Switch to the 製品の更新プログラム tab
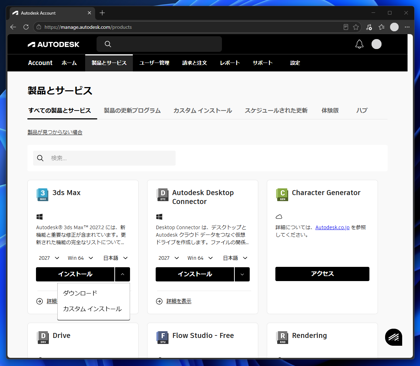Screen dimensions: 420x366 coord(132,110)
